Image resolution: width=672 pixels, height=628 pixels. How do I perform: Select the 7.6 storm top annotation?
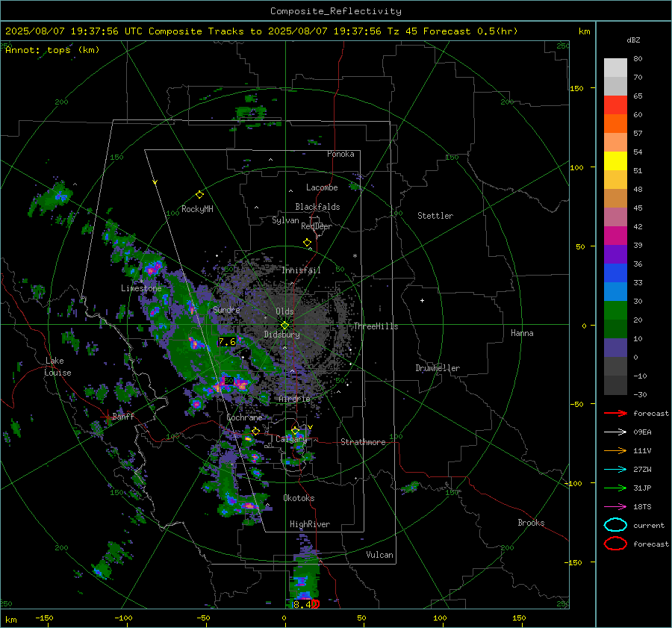point(227,342)
